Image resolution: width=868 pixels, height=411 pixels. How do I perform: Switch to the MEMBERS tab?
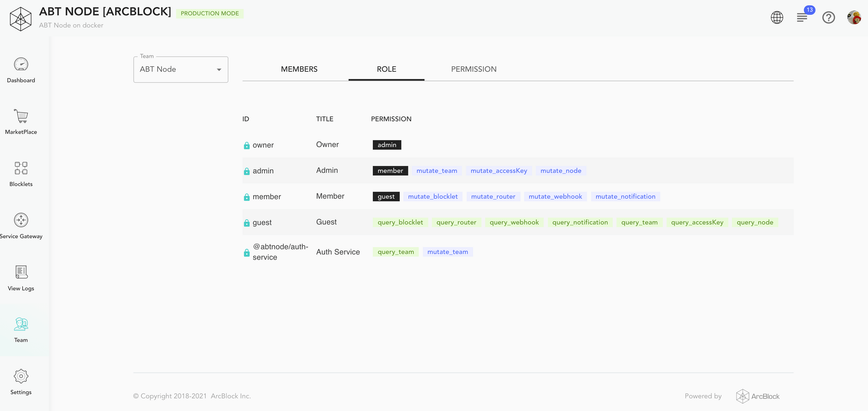point(299,69)
